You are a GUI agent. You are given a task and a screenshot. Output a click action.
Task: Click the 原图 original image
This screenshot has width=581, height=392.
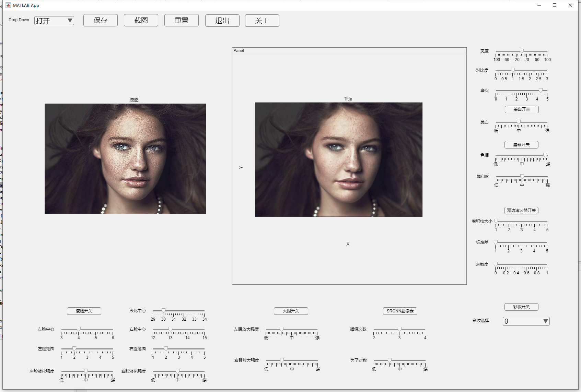pos(125,159)
